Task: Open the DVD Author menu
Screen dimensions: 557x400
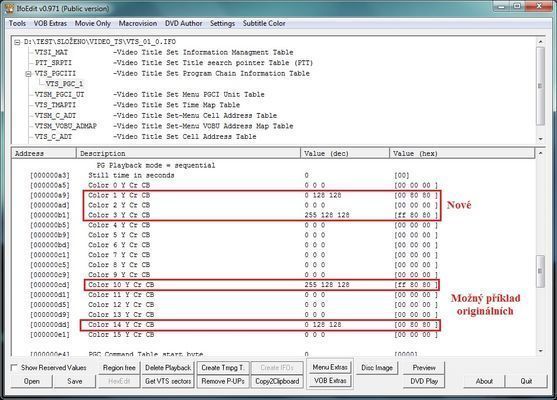Action: click(x=183, y=23)
